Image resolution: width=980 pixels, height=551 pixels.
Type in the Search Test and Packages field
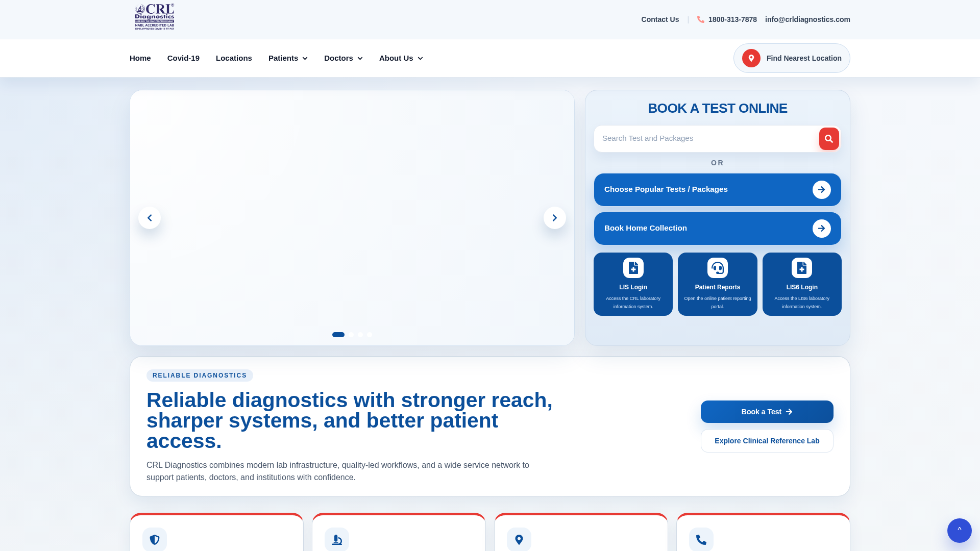tap(704, 138)
